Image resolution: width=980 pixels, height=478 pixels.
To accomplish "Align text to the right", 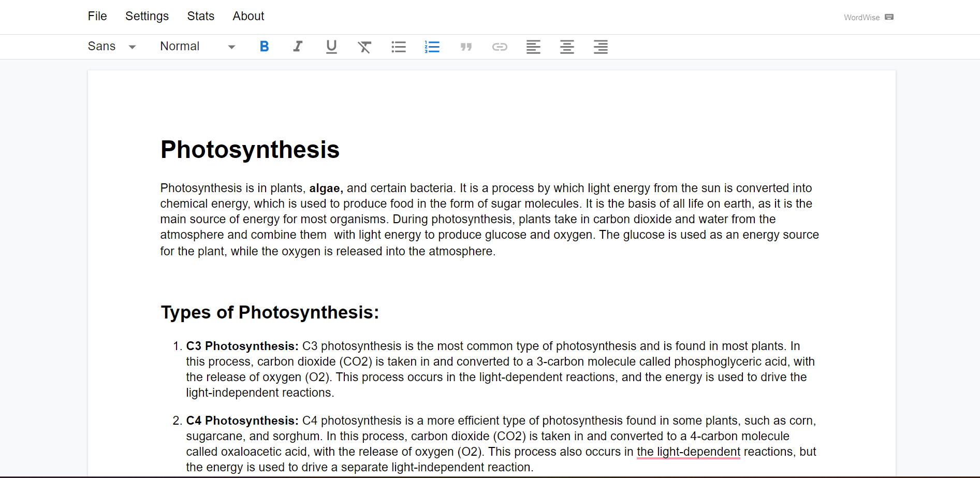I will click(601, 47).
